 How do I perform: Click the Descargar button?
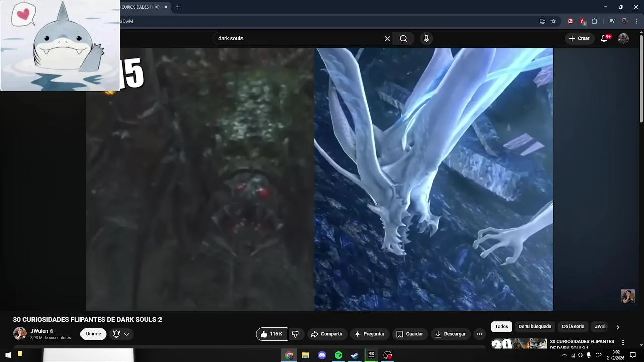[x=450, y=334]
